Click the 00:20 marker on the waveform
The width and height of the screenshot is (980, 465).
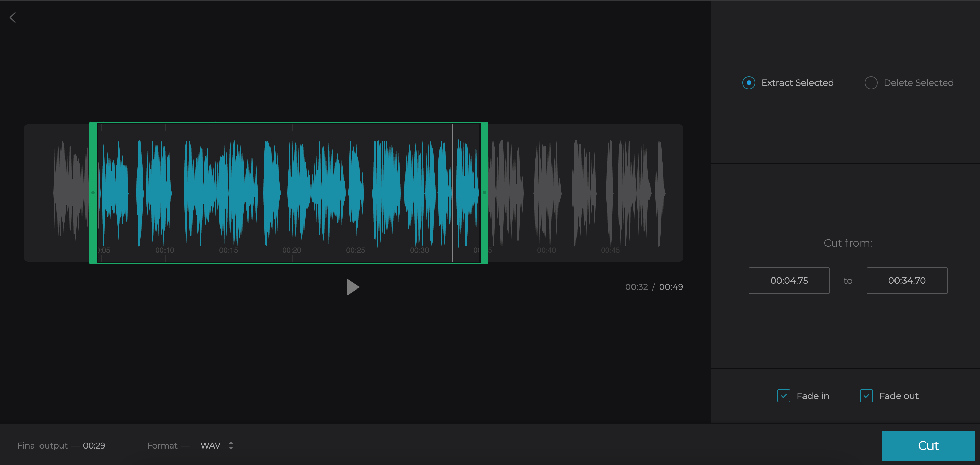click(x=292, y=250)
